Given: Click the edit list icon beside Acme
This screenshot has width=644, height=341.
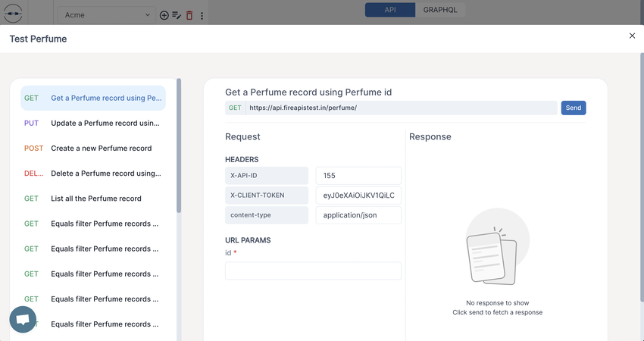Looking at the screenshot, I should pyautogui.click(x=177, y=15).
